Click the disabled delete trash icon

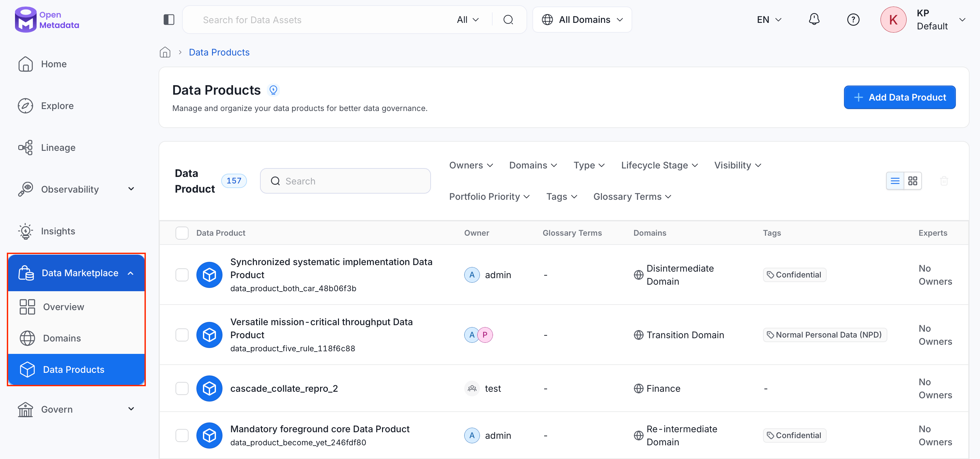coord(943,181)
